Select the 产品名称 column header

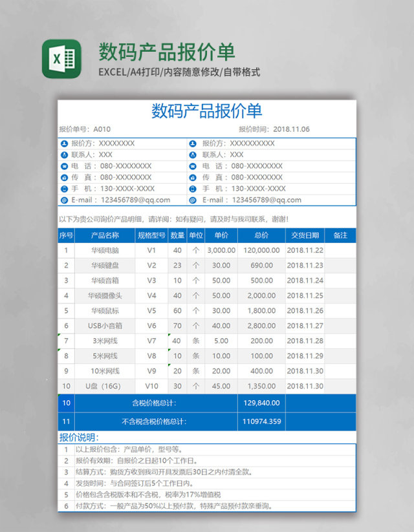(x=105, y=235)
